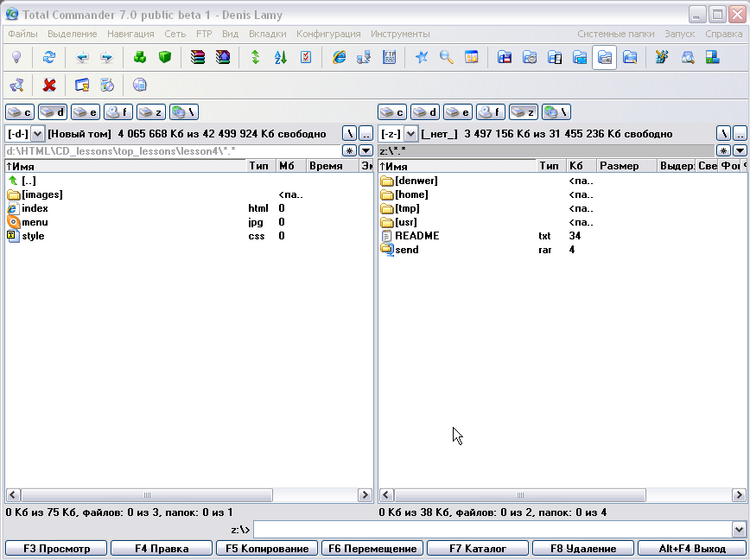
Task: Click the A-Z sort icon
Action: click(281, 57)
